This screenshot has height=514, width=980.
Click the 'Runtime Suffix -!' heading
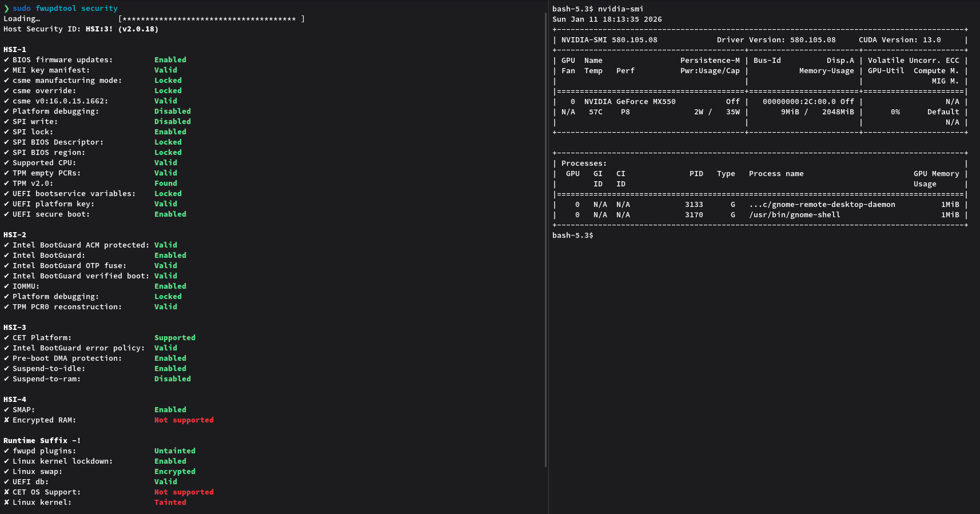click(42, 441)
